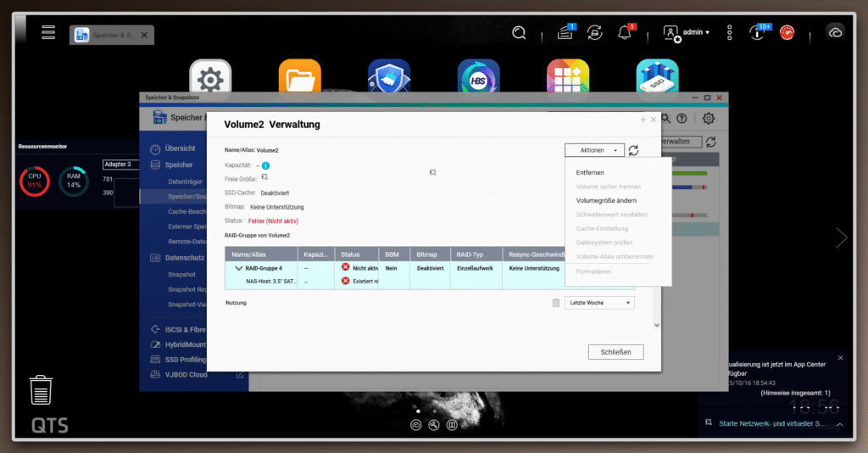
Task: Click the info icon beside Kapazität
Action: 265,165
